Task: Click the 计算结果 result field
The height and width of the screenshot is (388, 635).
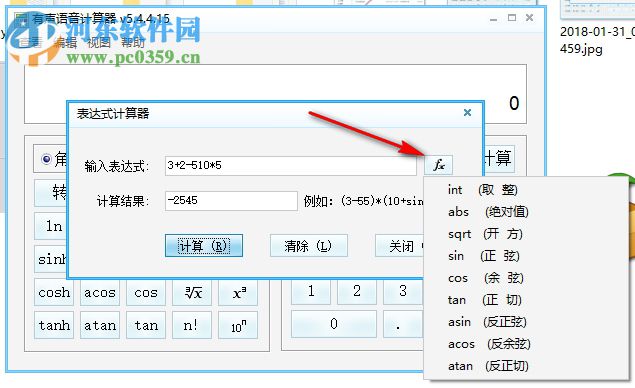Action: (231, 200)
